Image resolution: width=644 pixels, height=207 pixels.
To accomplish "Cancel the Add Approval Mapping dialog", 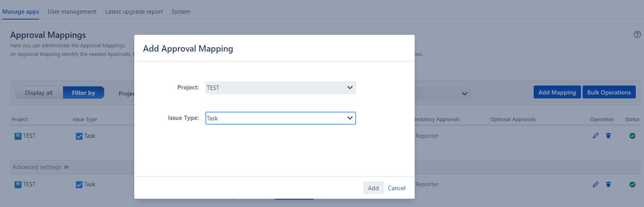I will click(396, 188).
